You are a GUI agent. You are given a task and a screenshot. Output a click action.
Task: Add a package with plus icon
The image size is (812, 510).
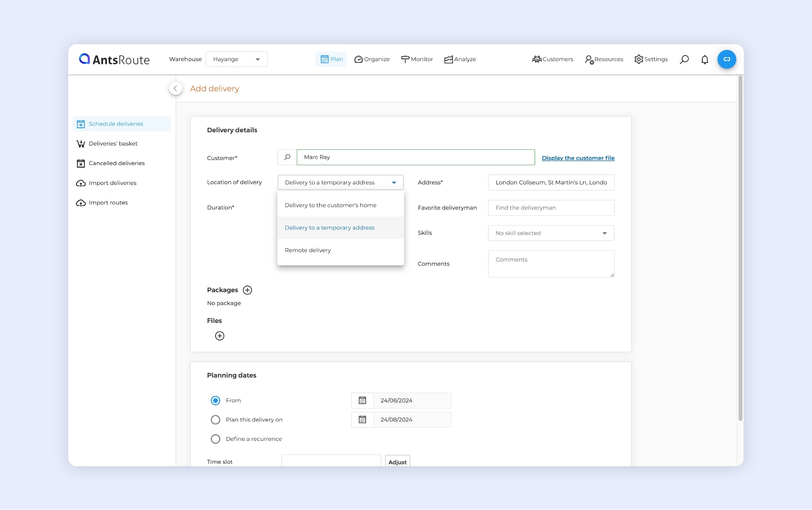coord(247,290)
